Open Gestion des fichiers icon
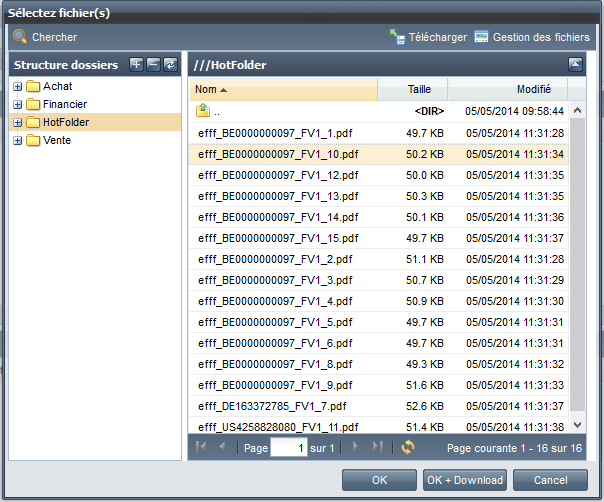The height and width of the screenshot is (502, 604). 481,37
